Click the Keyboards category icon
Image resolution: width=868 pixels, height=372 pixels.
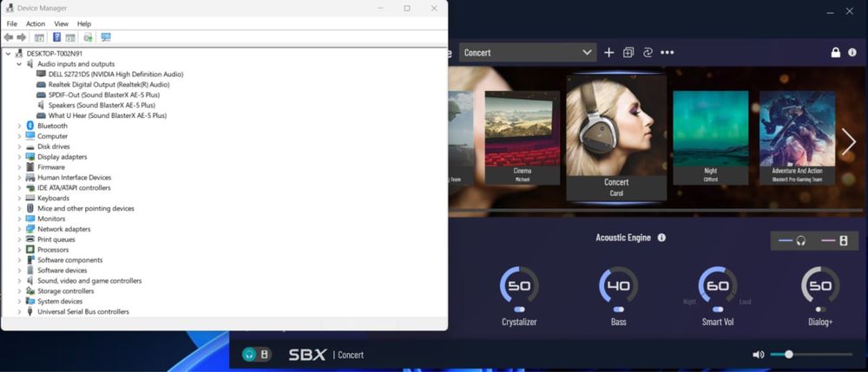point(30,198)
